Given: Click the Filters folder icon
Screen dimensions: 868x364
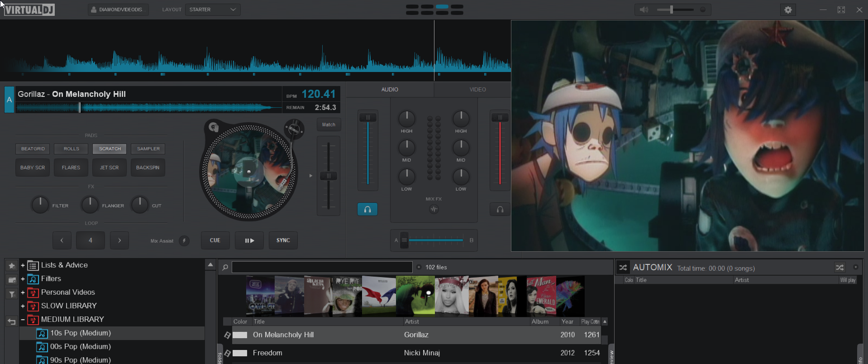Looking at the screenshot, I should tap(33, 279).
